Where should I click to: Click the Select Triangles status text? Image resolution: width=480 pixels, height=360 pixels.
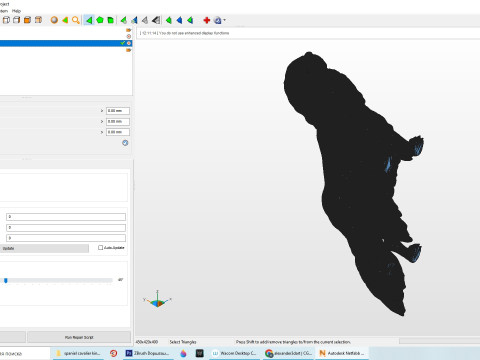click(183, 342)
